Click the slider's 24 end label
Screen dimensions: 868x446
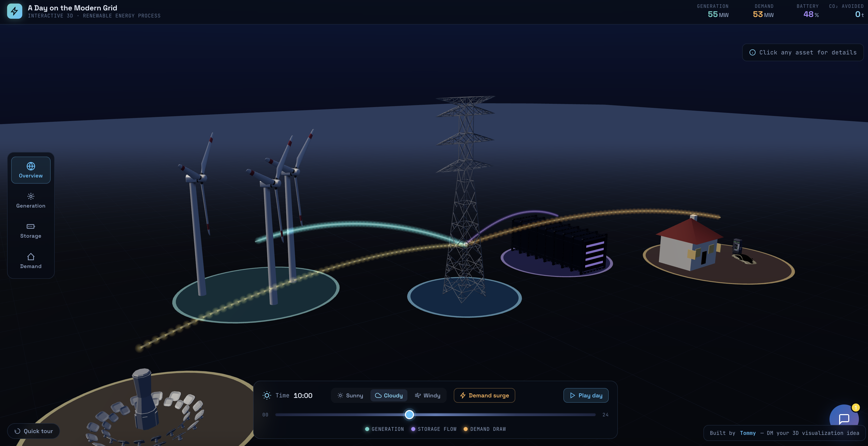(605, 415)
